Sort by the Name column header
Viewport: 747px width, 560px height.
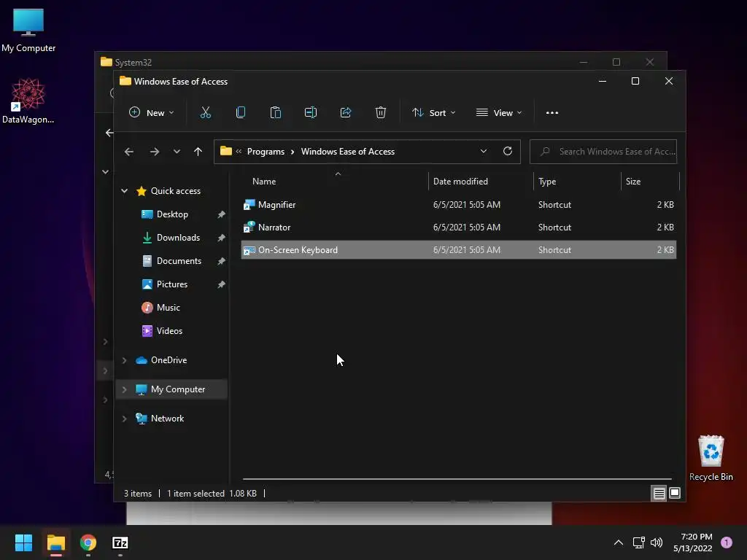[264, 182]
